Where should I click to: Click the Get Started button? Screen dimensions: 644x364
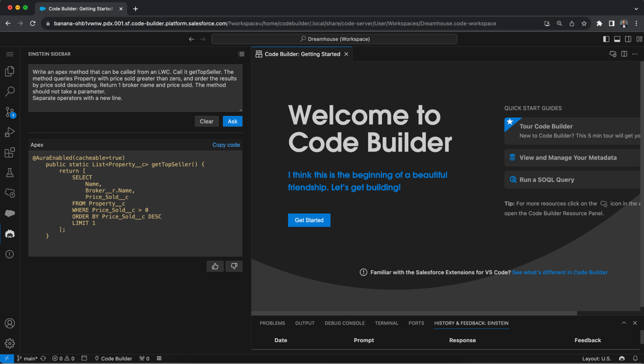tap(309, 220)
